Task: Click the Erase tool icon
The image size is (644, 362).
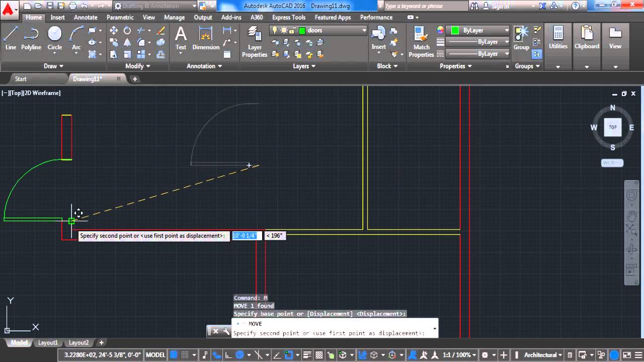Action: (160, 30)
